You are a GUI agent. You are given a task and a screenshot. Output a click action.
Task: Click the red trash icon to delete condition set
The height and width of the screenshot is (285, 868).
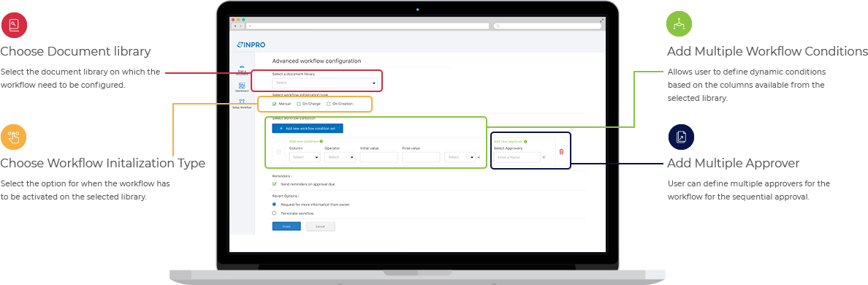(x=561, y=151)
